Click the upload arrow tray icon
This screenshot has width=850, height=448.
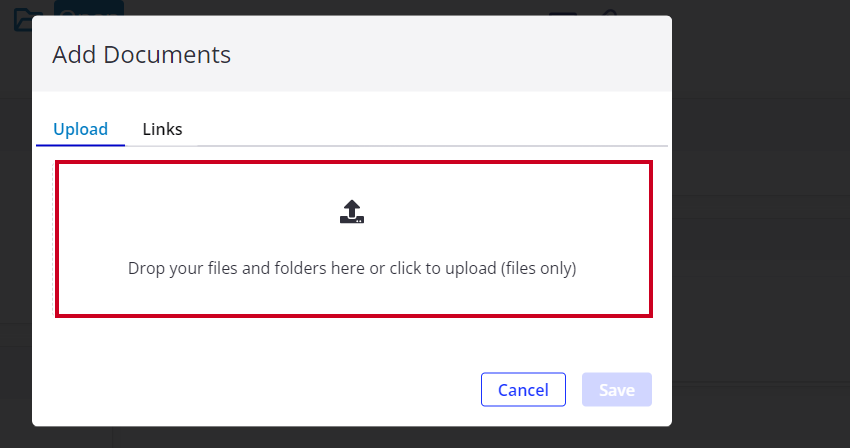352,212
